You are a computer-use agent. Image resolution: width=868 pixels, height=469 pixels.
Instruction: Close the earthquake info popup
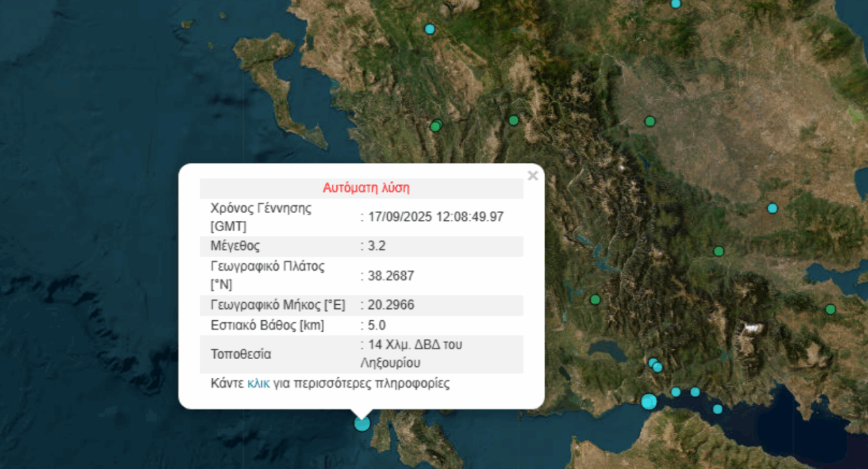click(532, 176)
